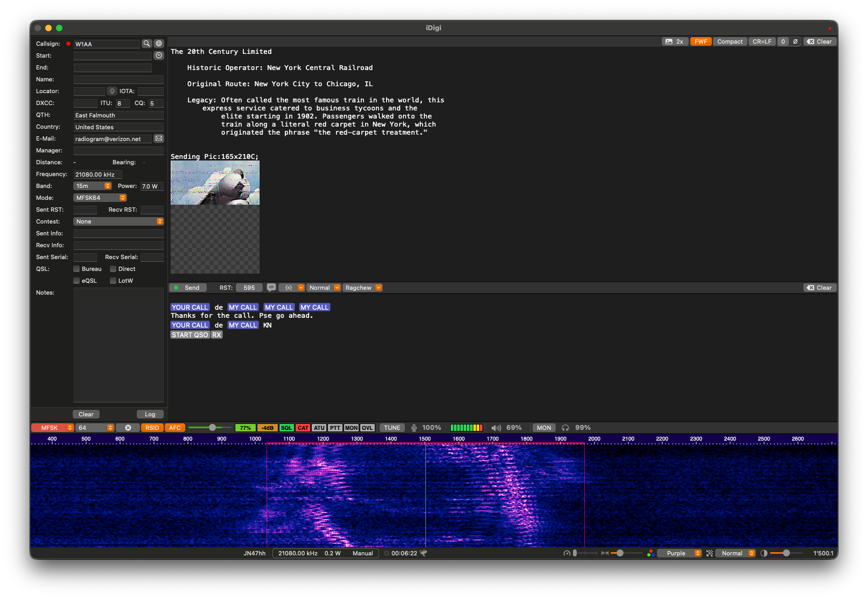Screen dimensions: 868x599
Task: Set start time with the clock icon
Action: click(x=159, y=55)
